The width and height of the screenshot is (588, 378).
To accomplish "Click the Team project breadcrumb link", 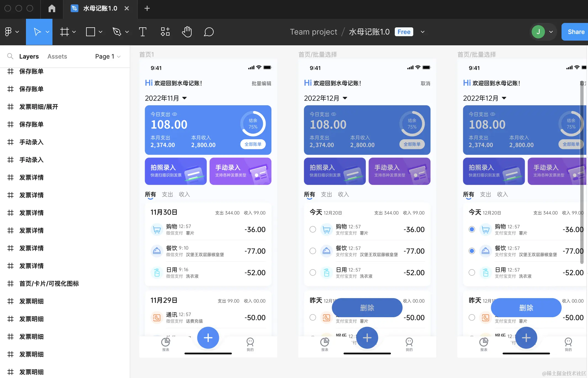I will pyautogui.click(x=313, y=32).
